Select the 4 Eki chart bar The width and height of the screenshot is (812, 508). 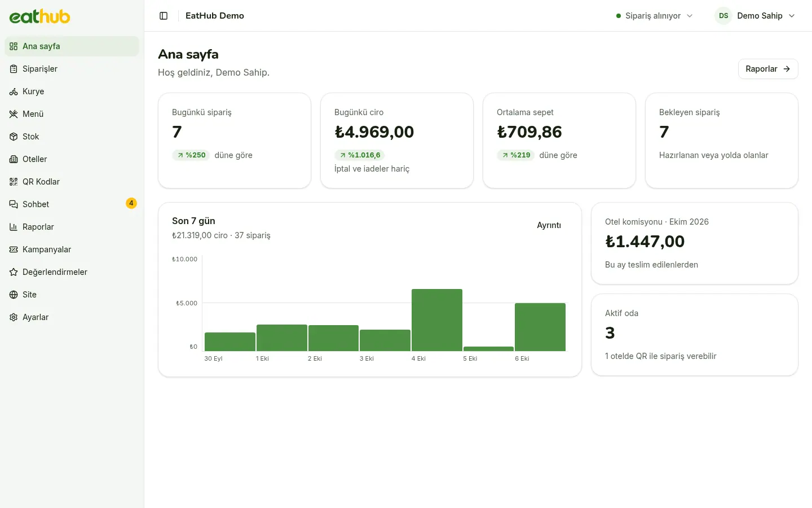(437, 320)
